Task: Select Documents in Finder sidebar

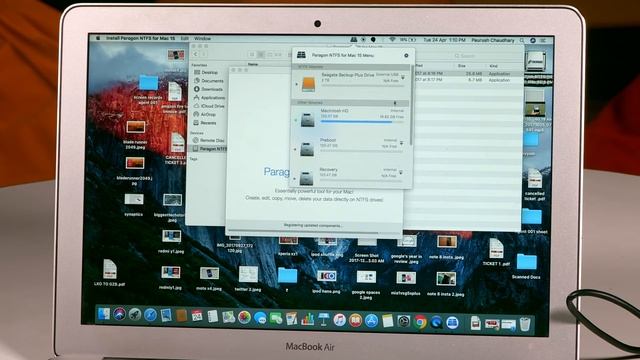Action: (x=209, y=81)
